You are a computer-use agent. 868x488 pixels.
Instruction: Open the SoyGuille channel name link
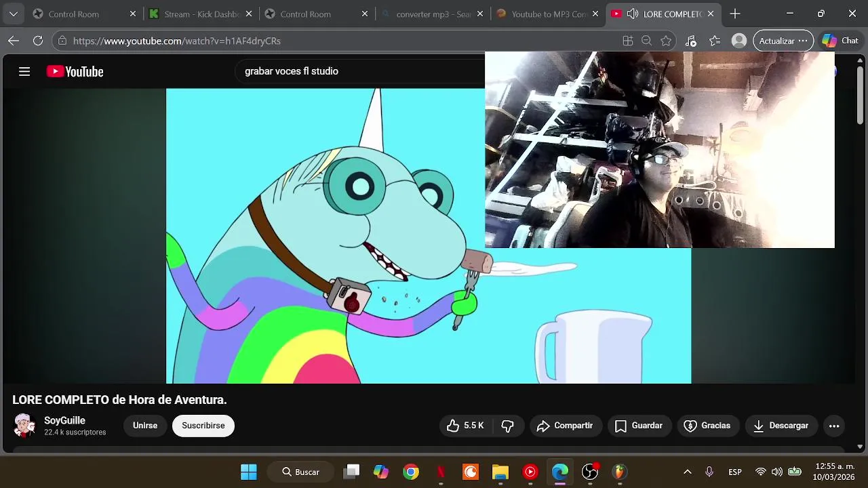click(x=64, y=420)
